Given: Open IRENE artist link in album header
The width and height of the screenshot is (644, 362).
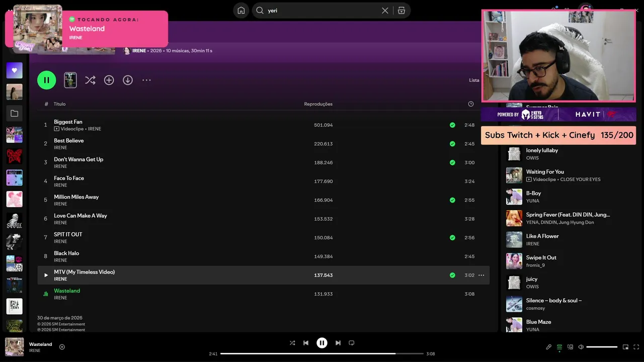Looking at the screenshot, I should 139,51.
